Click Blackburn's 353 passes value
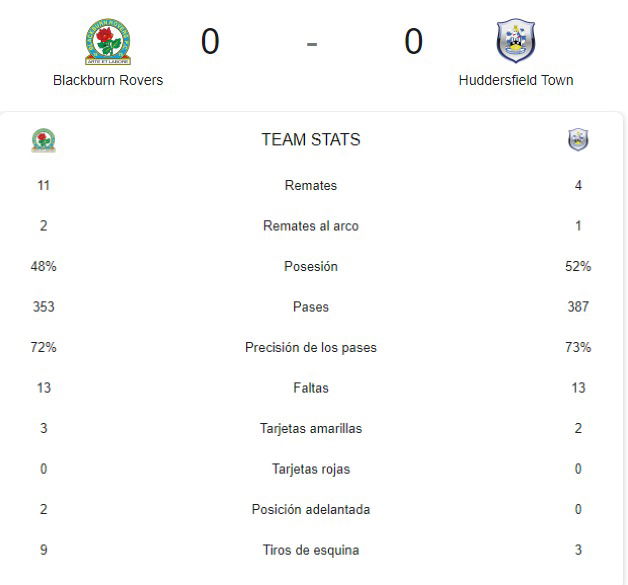Viewport: 628px width, 585px height. point(44,307)
